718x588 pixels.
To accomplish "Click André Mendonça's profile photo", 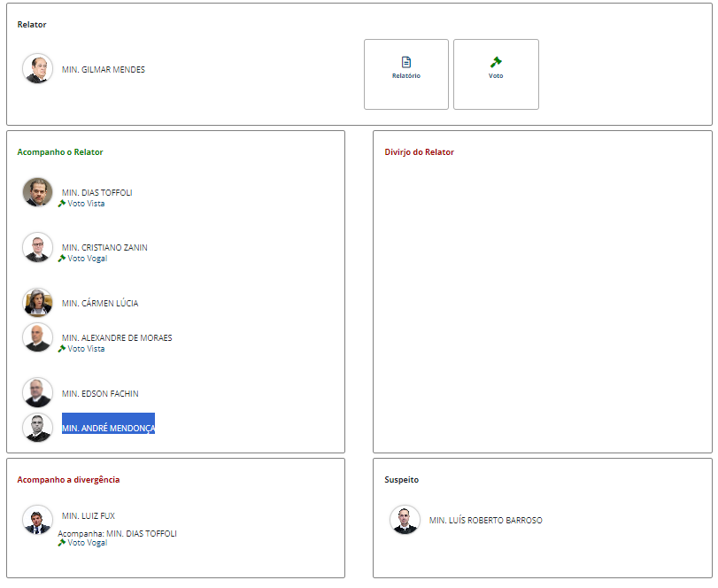I will pyautogui.click(x=37, y=428).
